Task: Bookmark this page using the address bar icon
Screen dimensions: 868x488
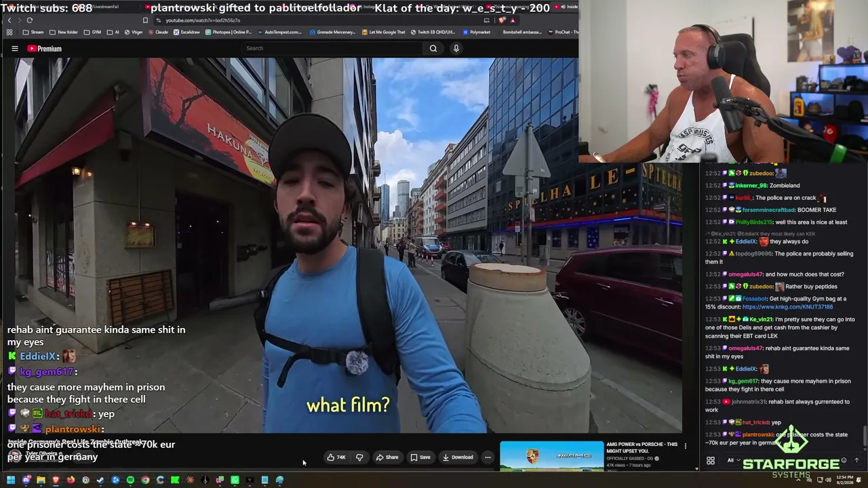Action: tap(145, 20)
